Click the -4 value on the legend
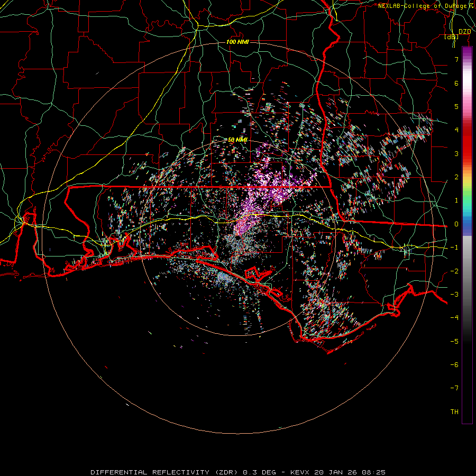The width and height of the screenshot is (476, 476). tap(454, 318)
